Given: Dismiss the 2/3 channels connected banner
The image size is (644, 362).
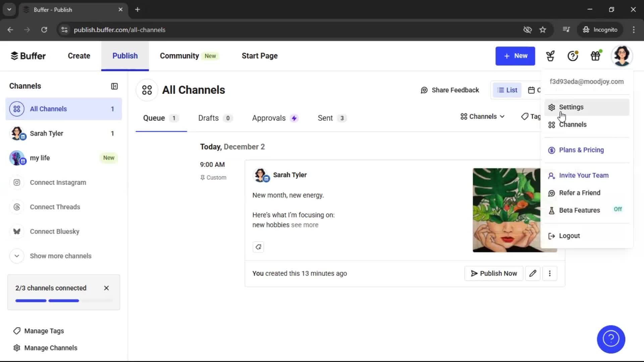Looking at the screenshot, I should tap(106, 288).
